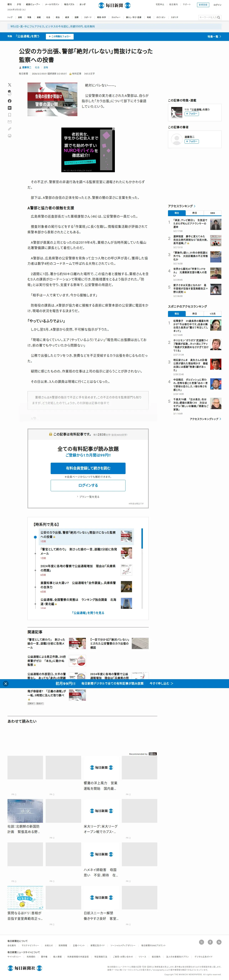Click the timeline scrollbar in 時系列で見る
This screenshot has width=229, height=980.
[x=142, y=538]
